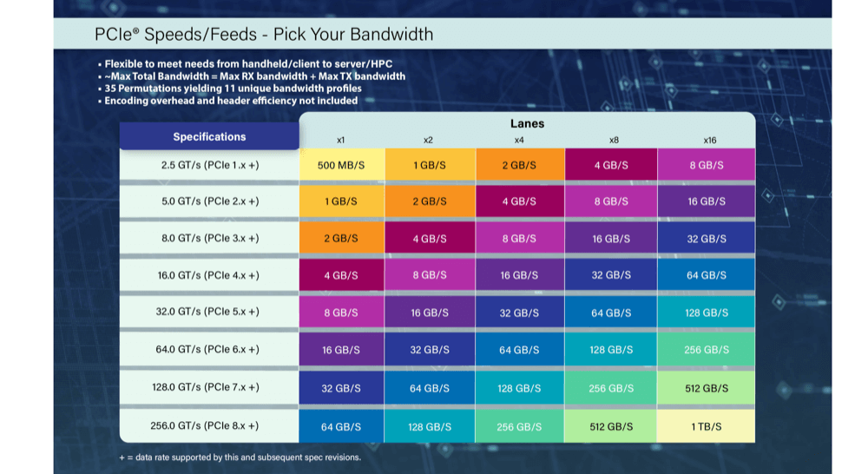The width and height of the screenshot is (868, 474).
Task: Click the x16 cell in the PCIe 5.x row
Action: click(707, 312)
